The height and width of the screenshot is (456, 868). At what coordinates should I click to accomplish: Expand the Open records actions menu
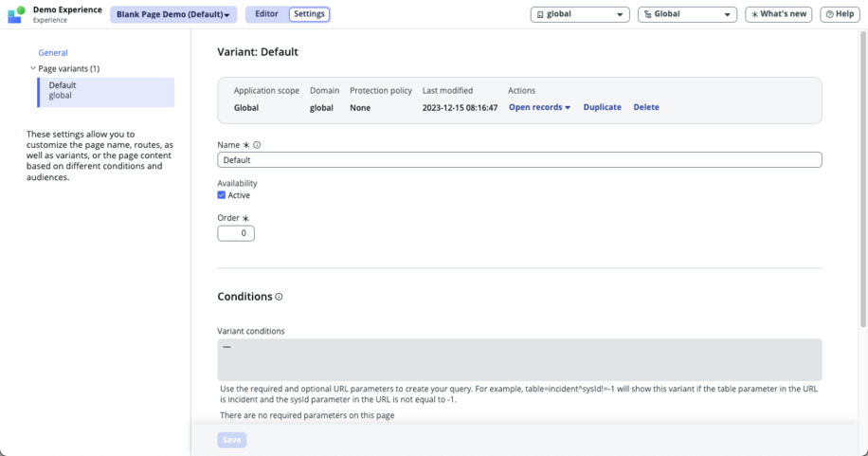(x=539, y=107)
